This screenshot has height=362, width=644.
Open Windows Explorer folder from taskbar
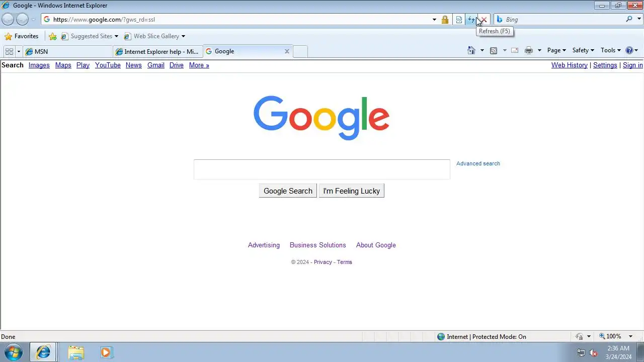point(76,352)
